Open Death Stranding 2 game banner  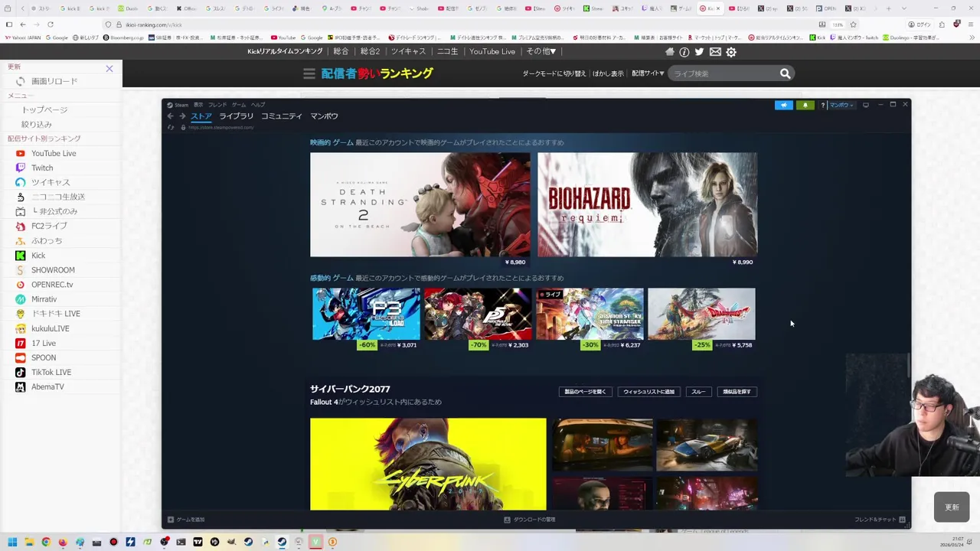[x=420, y=204]
